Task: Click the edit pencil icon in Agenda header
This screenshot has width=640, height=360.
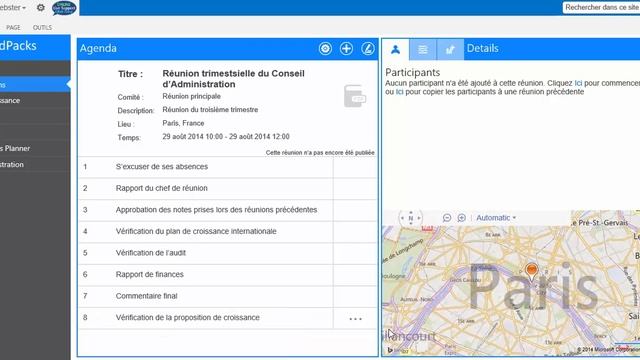Action: tap(368, 49)
